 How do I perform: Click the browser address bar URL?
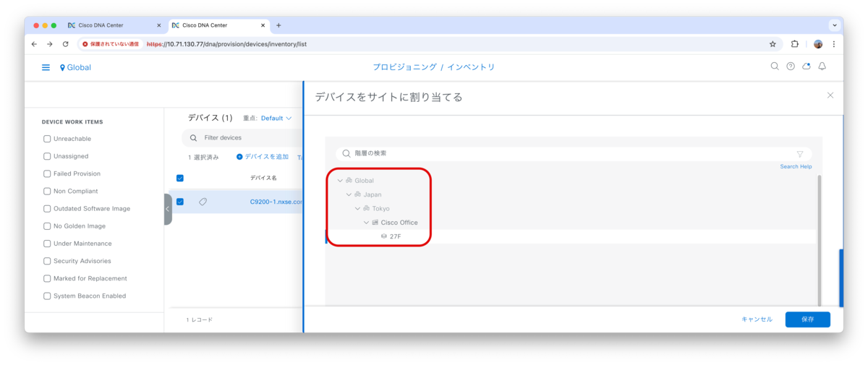226,44
